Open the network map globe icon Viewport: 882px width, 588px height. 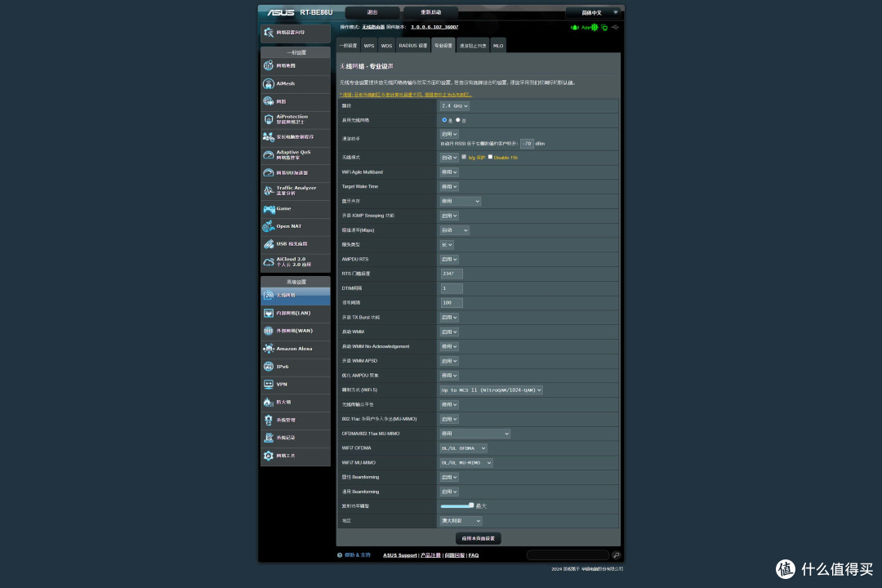pyautogui.click(x=269, y=66)
